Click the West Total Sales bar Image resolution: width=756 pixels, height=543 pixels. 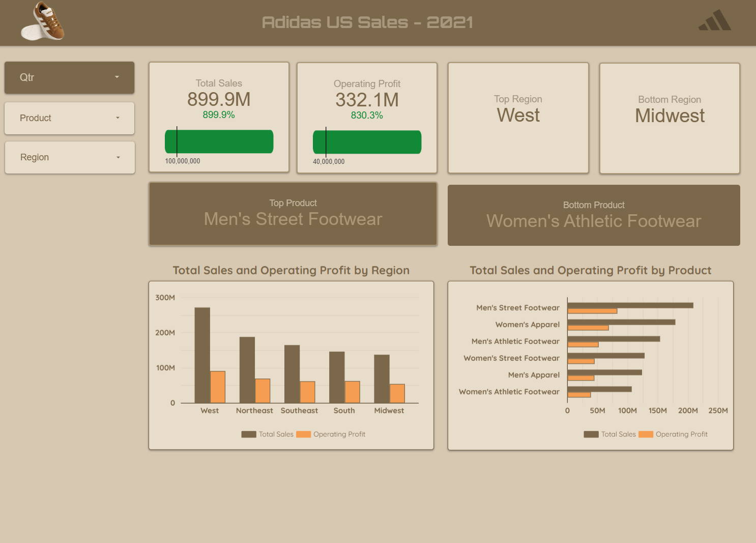coord(202,355)
